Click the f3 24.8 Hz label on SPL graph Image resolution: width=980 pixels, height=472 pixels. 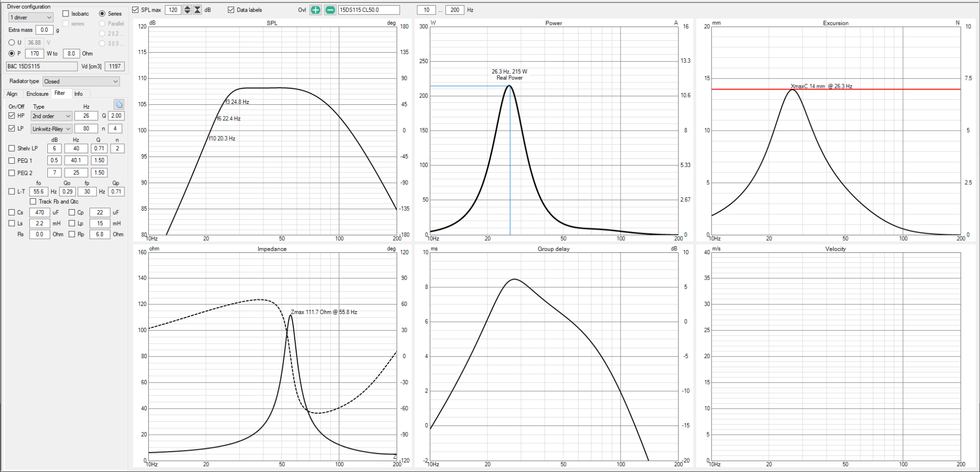pos(237,102)
